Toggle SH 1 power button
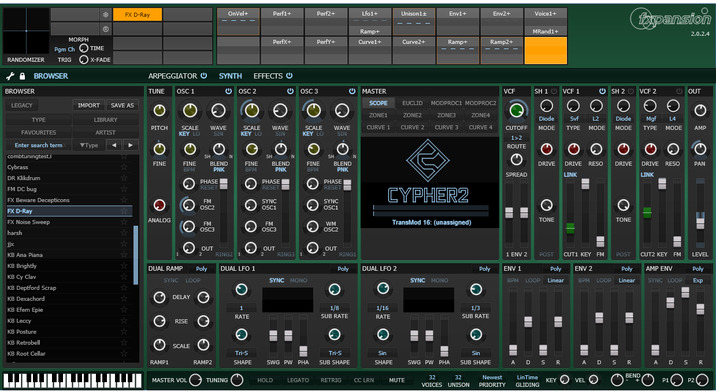The image size is (716, 392). tap(554, 91)
